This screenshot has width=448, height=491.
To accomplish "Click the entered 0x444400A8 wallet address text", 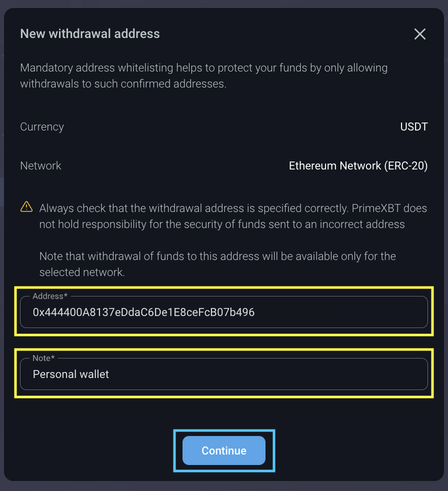I will (143, 312).
